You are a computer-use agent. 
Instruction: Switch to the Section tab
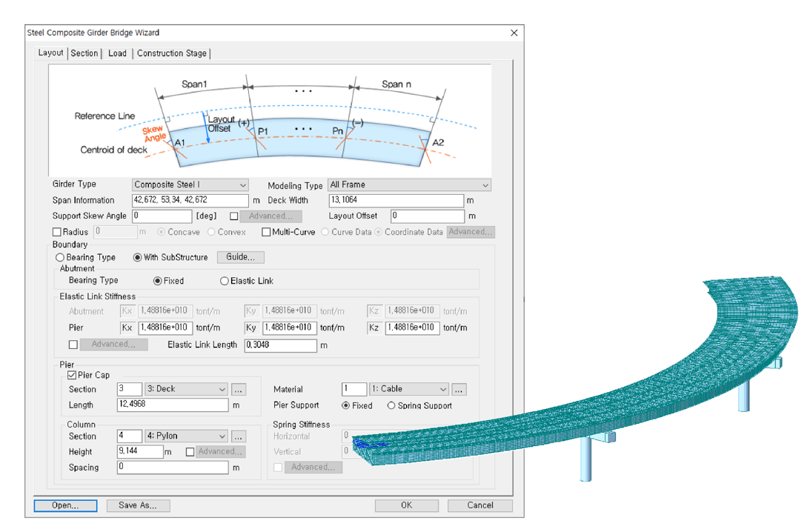[x=84, y=53]
